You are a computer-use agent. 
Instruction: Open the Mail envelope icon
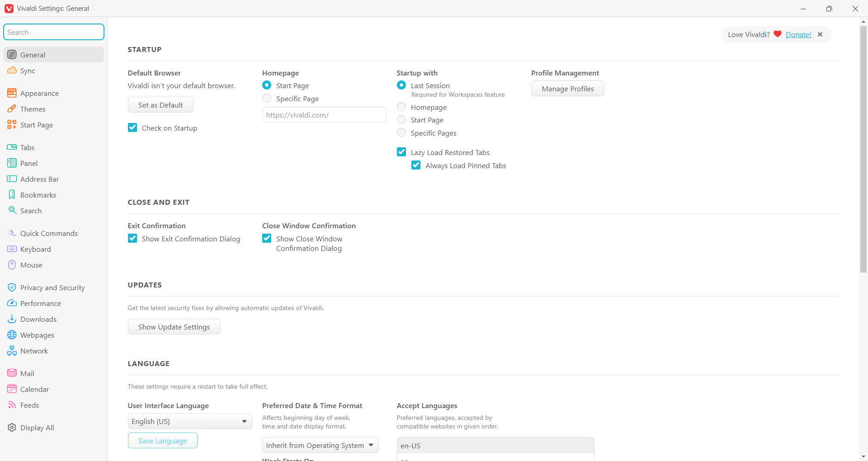(x=12, y=373)
